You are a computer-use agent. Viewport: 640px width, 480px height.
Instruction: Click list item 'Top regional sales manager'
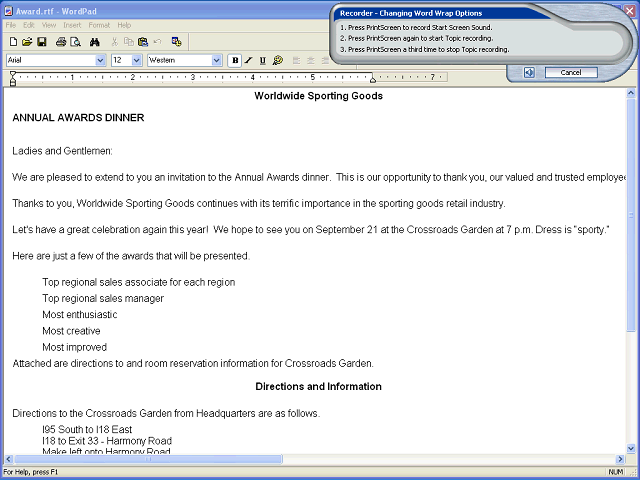(103, 298)
